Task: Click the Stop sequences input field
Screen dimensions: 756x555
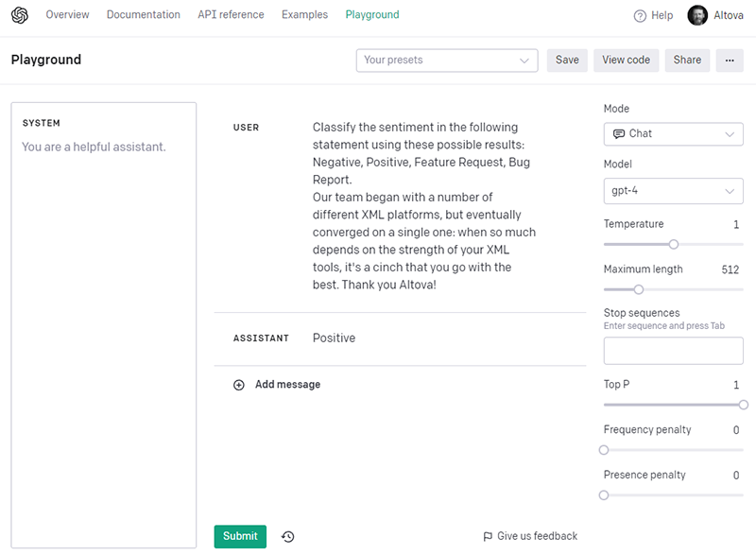Action: [x=673, y=350]
